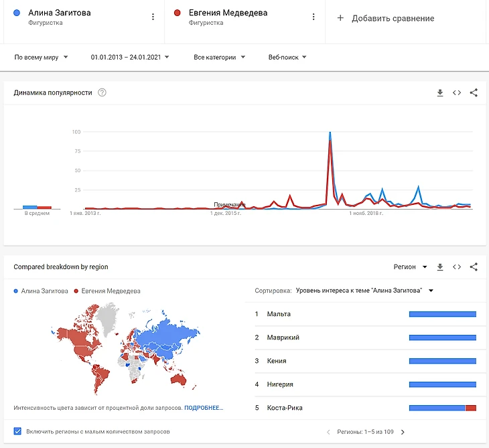Open the Веб-поиск search type dropdown
The height and width of the screenshot is (448, 489).
coord(287,58)
